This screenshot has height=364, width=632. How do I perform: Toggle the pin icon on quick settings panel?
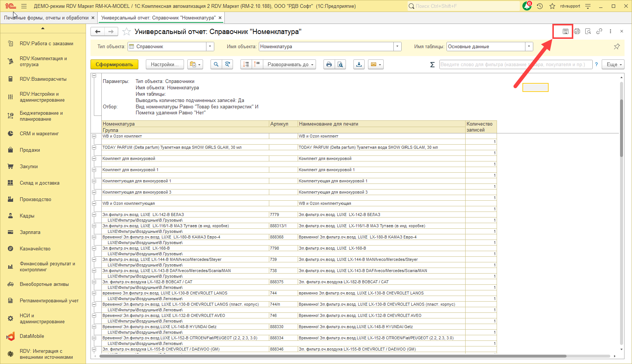617,47
